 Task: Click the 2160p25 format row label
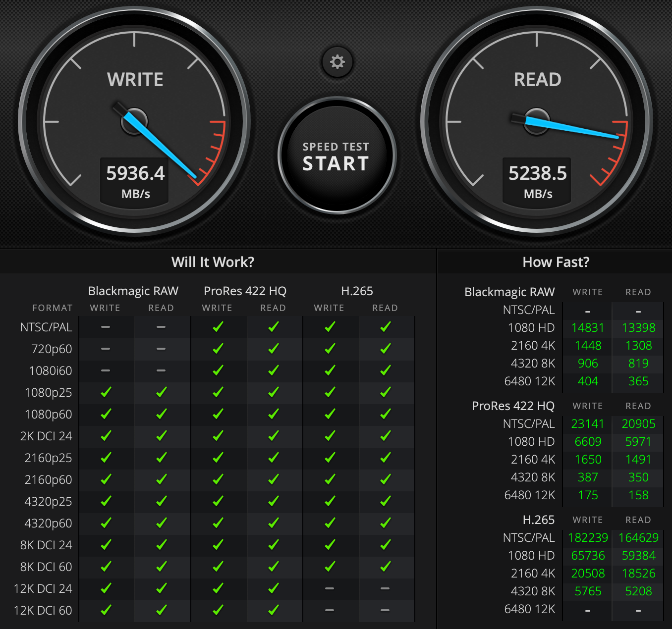click(x=49, y=458)
